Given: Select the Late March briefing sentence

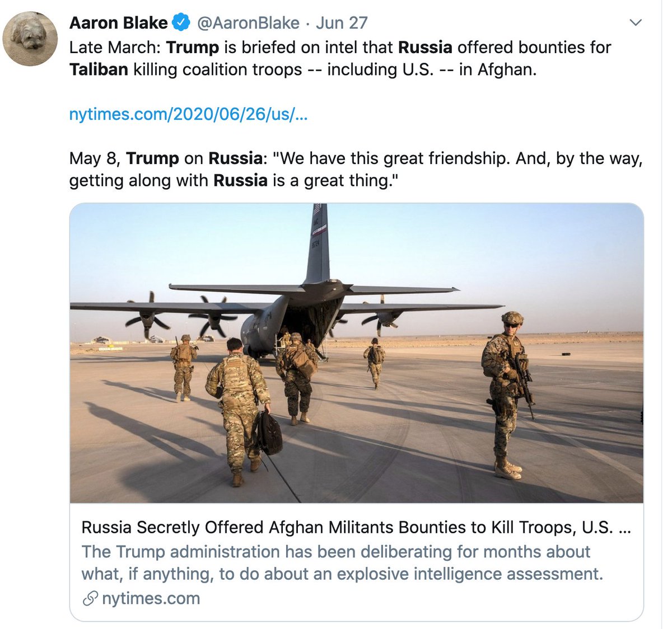Looking at the screenshot, I should pos(340,58).
